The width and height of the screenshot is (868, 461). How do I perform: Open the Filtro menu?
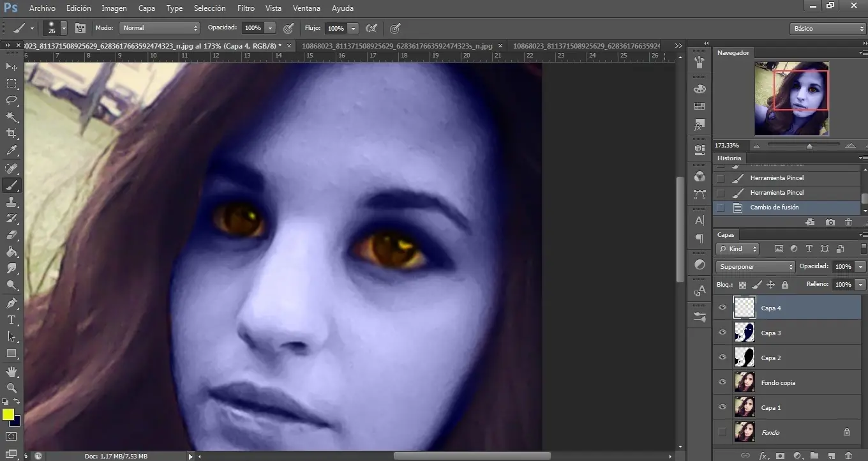(x=246, y=8)
